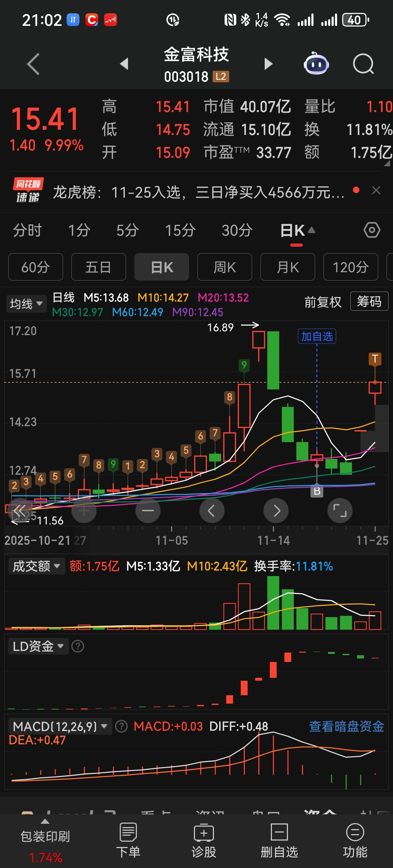
Task: Tap the double-left rewind chart control
Action: [20, 511]
